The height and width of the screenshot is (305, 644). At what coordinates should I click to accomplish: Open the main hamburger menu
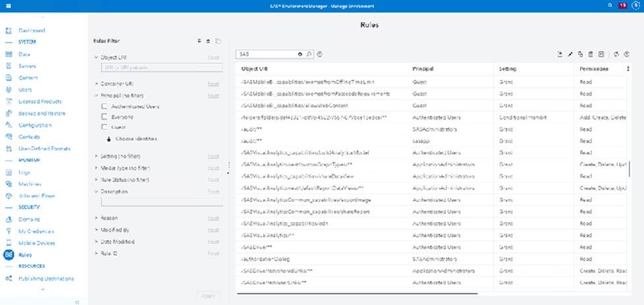click(x=8, y=6)
